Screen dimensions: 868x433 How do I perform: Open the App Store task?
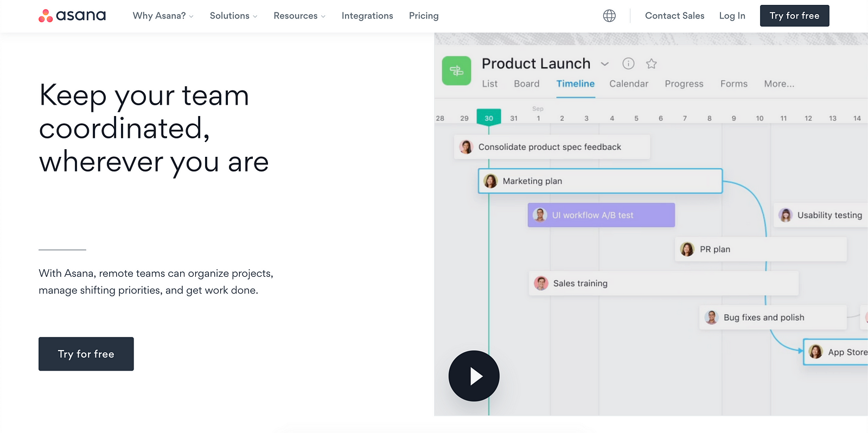[x=835, y=352]
